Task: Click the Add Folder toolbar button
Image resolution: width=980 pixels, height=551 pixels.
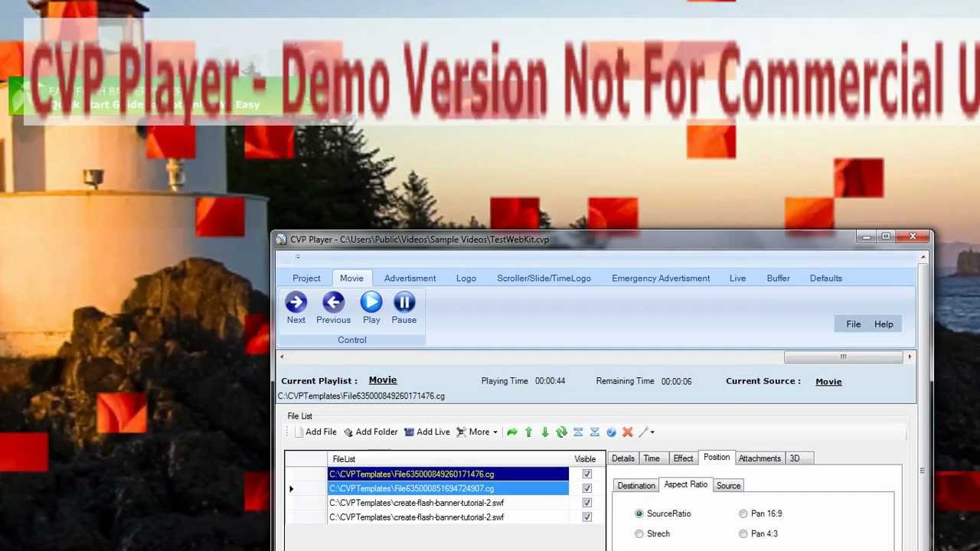Action: [x=371, y=432]
